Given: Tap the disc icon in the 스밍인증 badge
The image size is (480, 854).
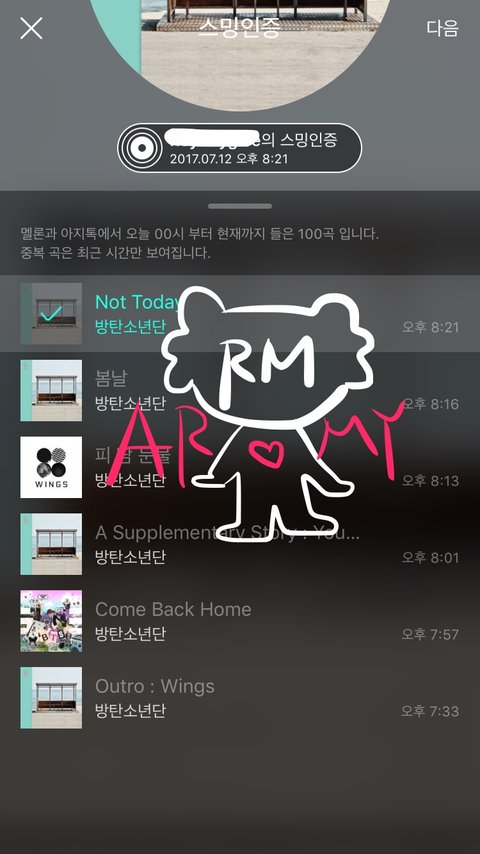Looking at the screenshot, I should pyautogui.click(x=141, y=148).
